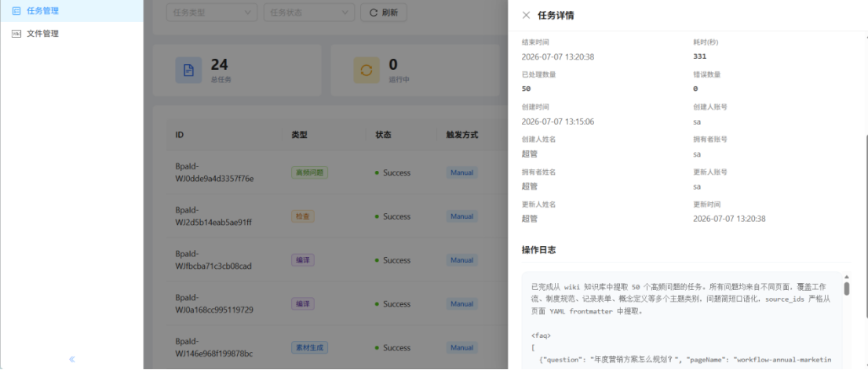Viewport: 868px width, 370px height.
Task: Select task ID BpaId-WJfbcba71c3cb08cad
Action: [x=213, y=260]
